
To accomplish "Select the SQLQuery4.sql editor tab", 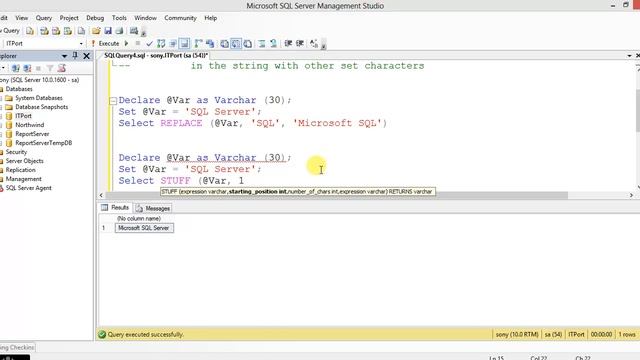I will click(x=156, y=56).
